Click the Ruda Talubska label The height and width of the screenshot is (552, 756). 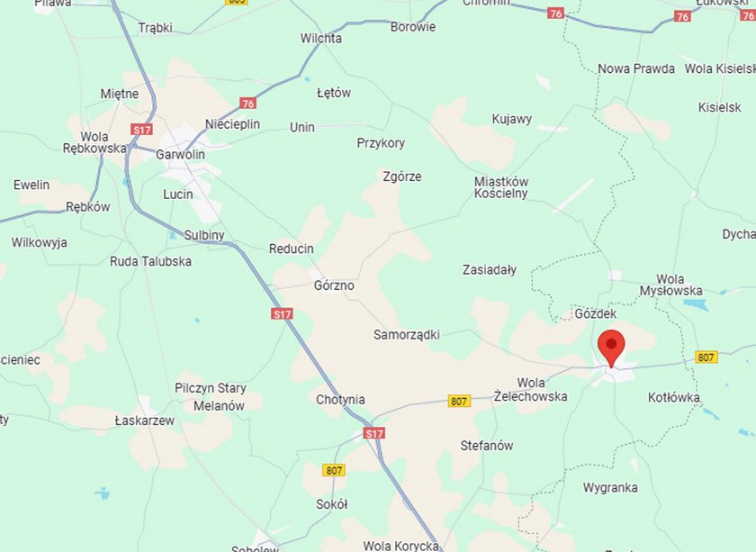151,261
